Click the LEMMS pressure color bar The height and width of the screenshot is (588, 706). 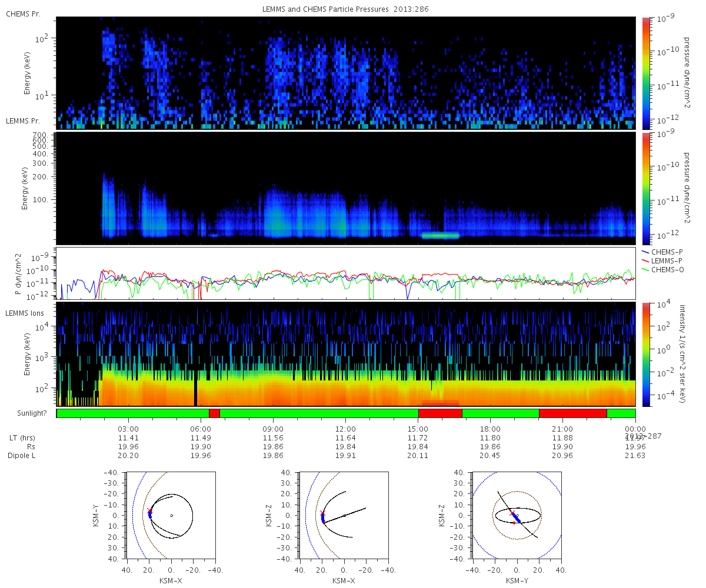(x=645, y=189)
